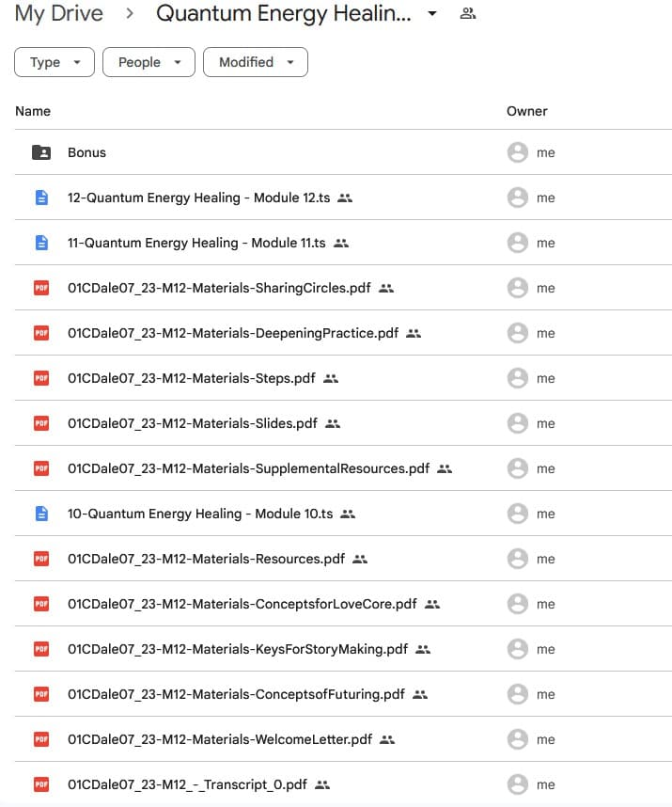Image resolution: width=672 pixels, height=807 pixels.
Task: Sort by Name column header
Action: point(33,111)
